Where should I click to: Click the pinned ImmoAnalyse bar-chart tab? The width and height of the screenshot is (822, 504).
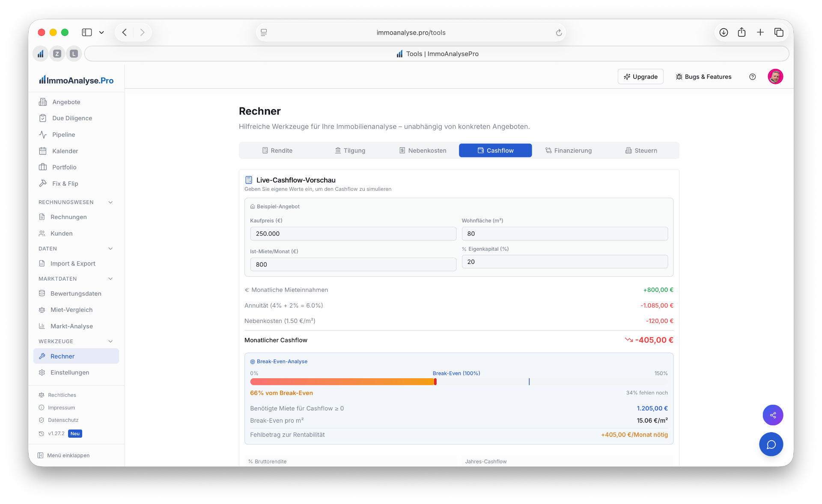pyautogui.click(x=40, y=54)
